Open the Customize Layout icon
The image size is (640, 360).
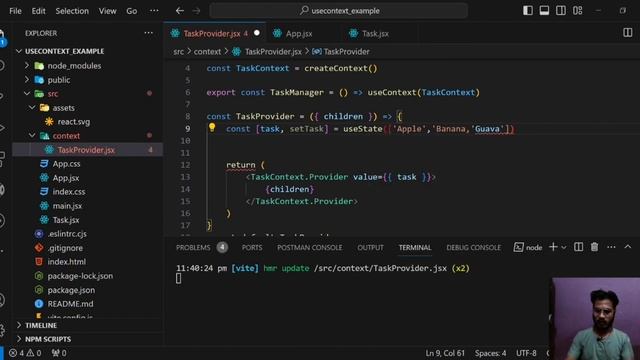click(578, 11)
